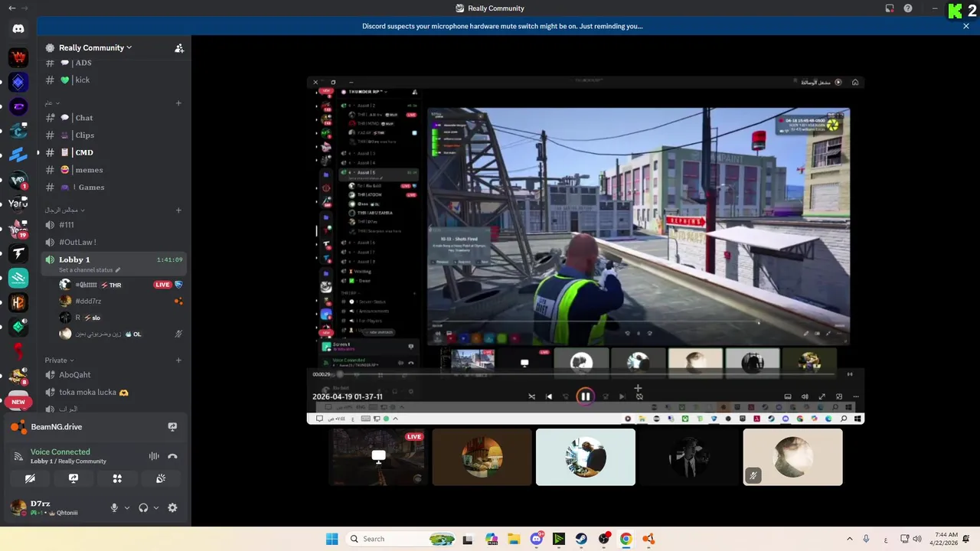Create channel in مجالس الرجال category

(178, 210)
